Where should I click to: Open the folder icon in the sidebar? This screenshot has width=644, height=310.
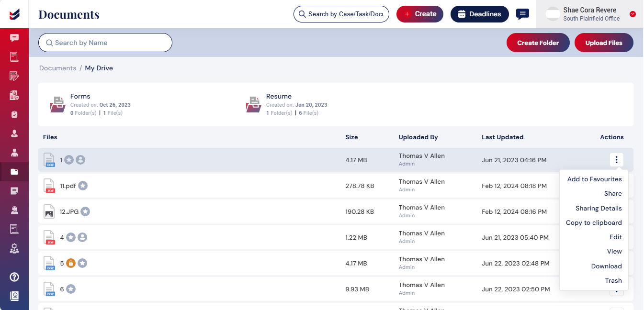tap(14, 172)
